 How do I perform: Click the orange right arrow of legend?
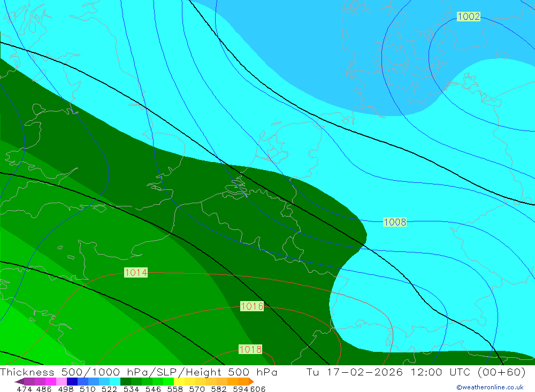point(251,381)
